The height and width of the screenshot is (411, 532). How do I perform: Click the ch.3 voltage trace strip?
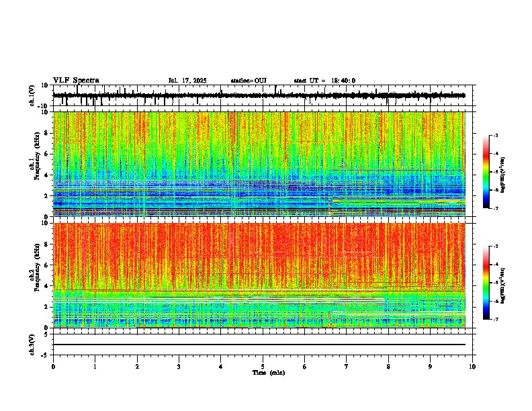pyautogui.click(x=262, y=345)
